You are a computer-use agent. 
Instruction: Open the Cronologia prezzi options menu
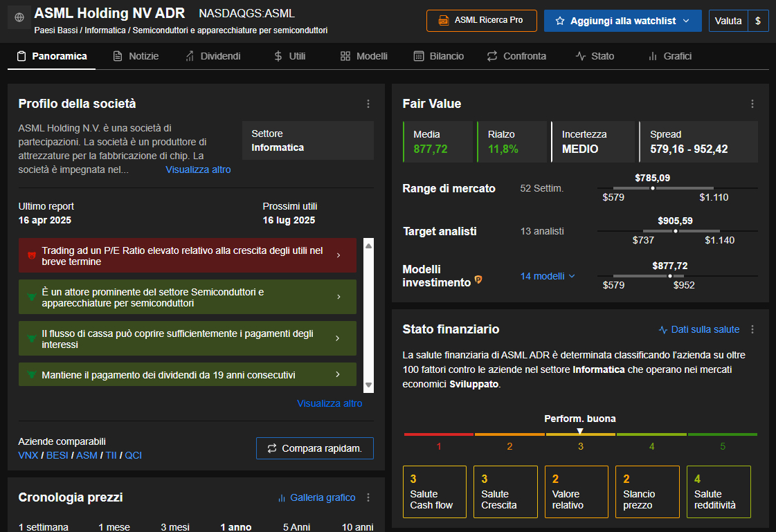click(368, 497)
